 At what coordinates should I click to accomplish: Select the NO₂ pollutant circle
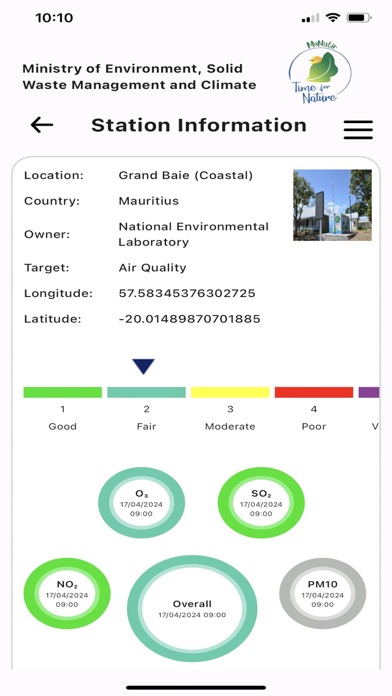67,593
